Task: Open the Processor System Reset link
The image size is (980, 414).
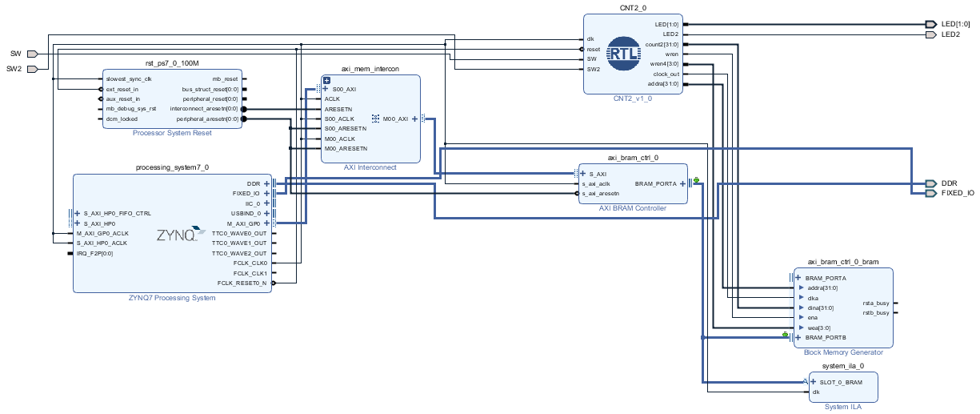Action: coord(172,133)
